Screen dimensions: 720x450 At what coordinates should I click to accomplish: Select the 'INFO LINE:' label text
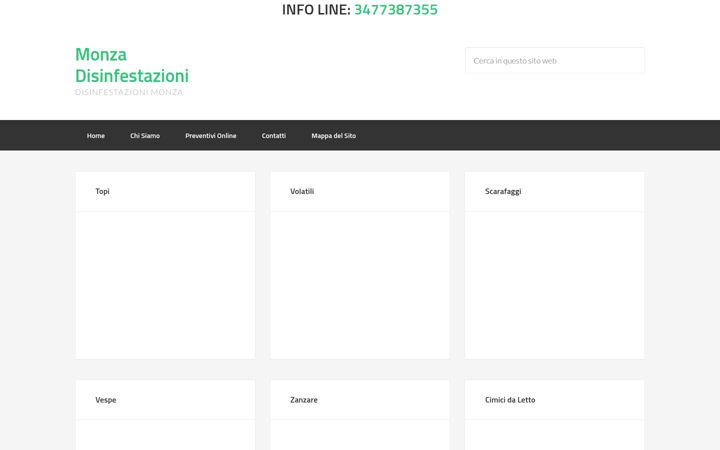tap(316, 10)
